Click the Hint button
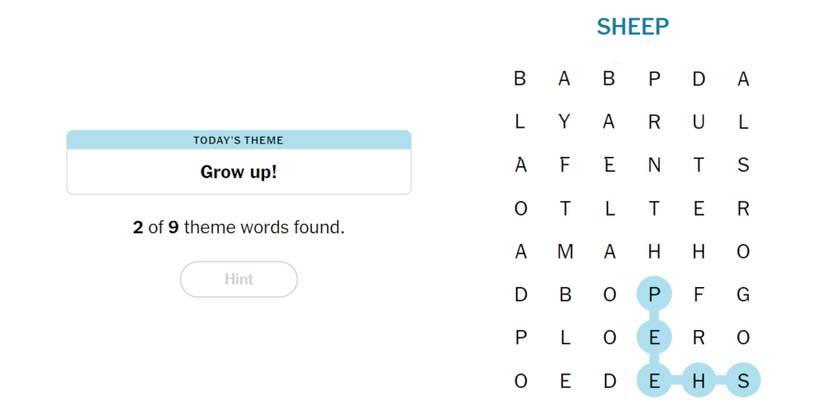Viewport: 825px width, 413px height. [239, 280]
